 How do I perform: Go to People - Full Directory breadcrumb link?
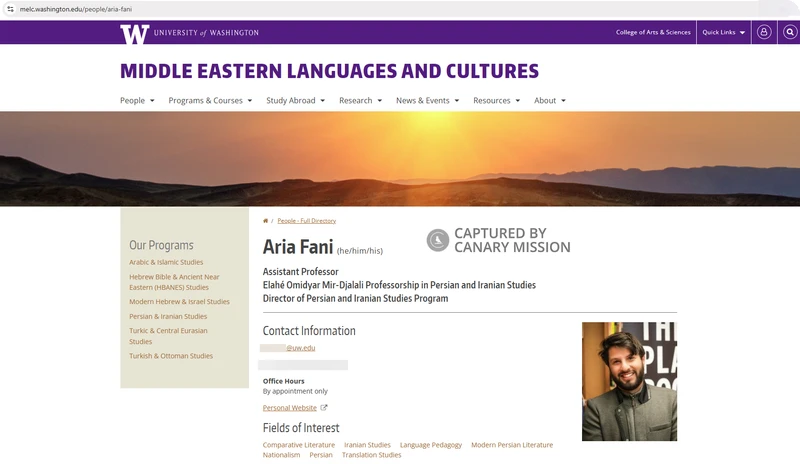tap(306, 221)
